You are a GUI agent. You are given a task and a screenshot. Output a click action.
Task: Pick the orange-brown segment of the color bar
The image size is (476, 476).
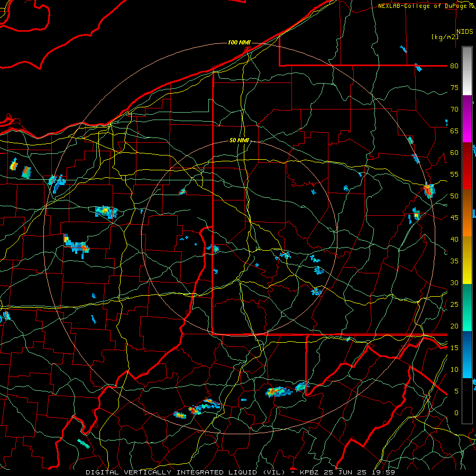click(467, 213)
